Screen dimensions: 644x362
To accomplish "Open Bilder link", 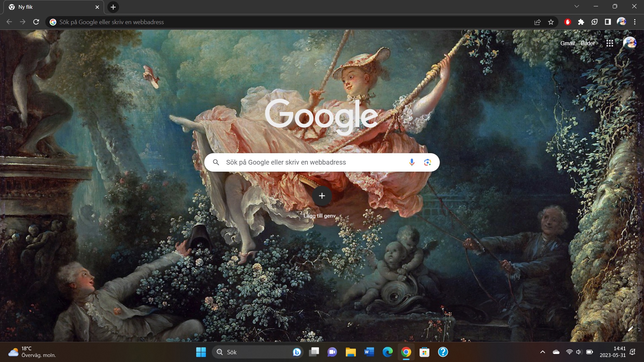I will (x=588, y=43).
